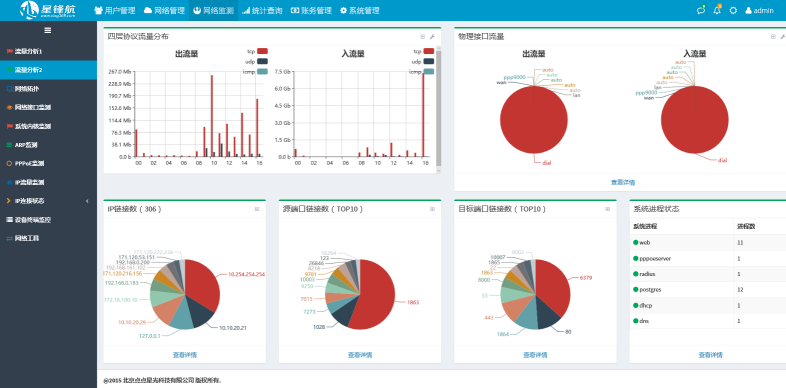Toggle tcp legend in 出流量 bar chart
The height and width of the screenshot is (388, 786).
tap(257, 51)
